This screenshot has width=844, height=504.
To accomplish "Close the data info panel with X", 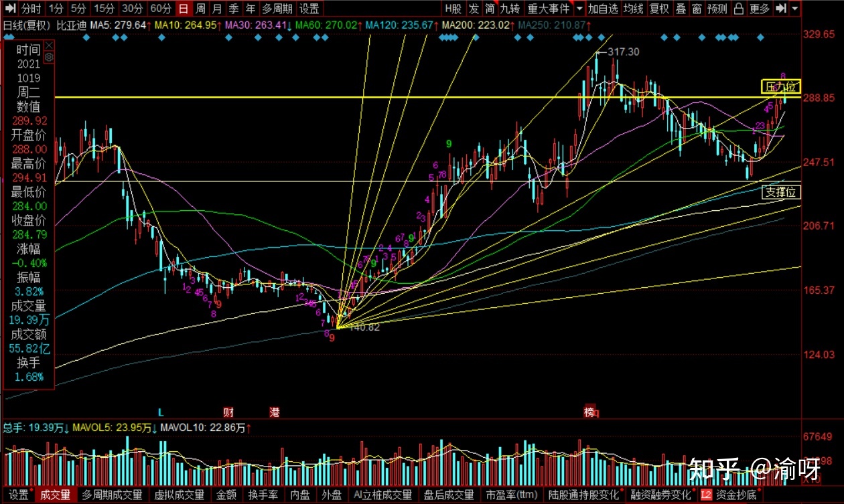I will (50, 44).
